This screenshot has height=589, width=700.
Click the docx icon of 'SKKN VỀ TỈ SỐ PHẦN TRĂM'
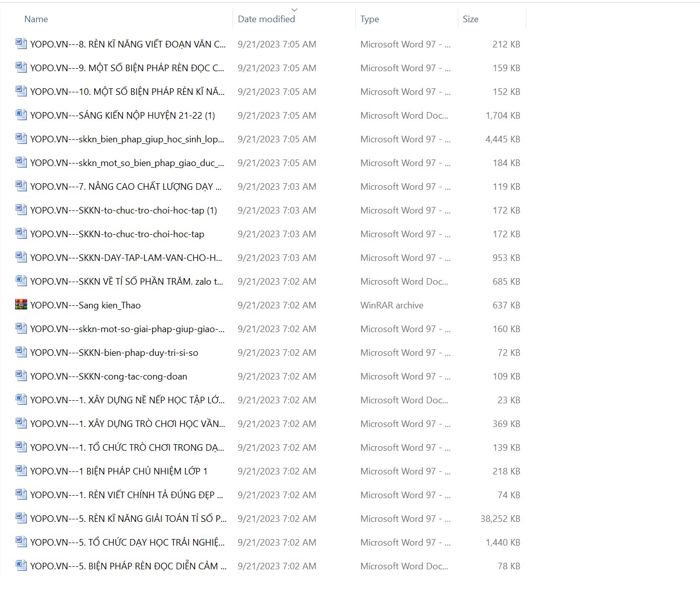21,281
